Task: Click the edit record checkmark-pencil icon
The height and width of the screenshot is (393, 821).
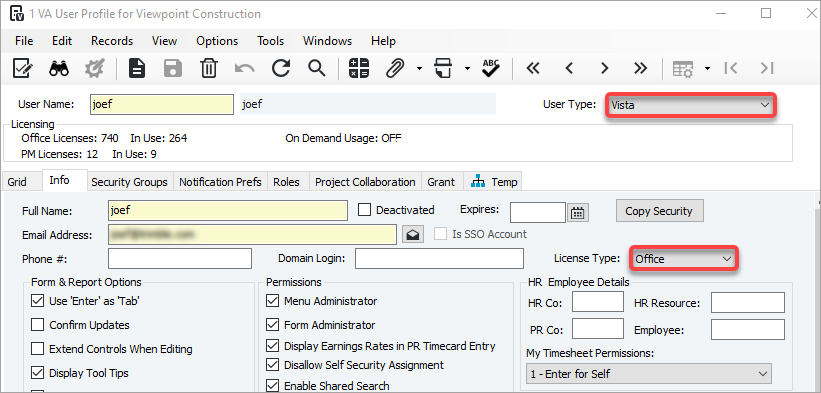Action: point(24,68)
